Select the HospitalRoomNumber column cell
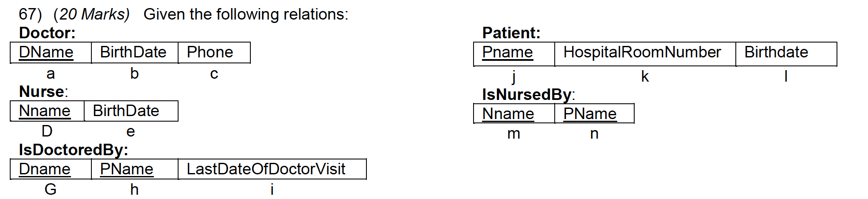 [x=644, y=52]
